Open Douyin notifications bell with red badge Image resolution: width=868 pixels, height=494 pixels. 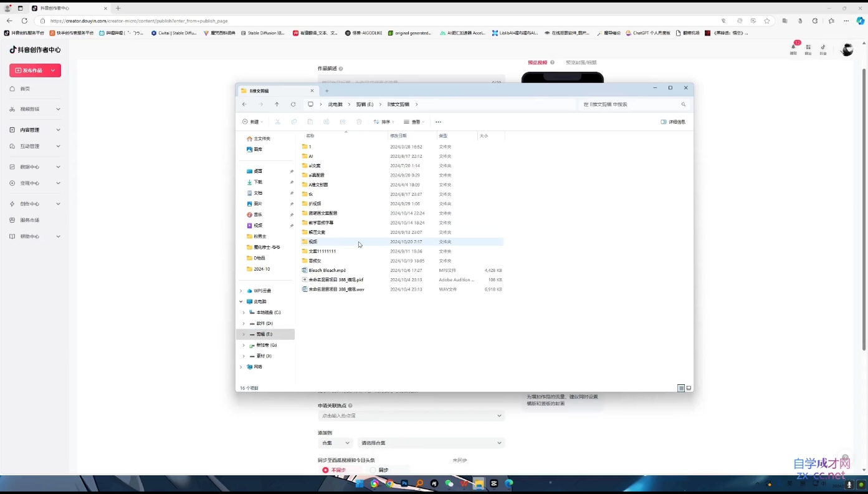[793, 47]
